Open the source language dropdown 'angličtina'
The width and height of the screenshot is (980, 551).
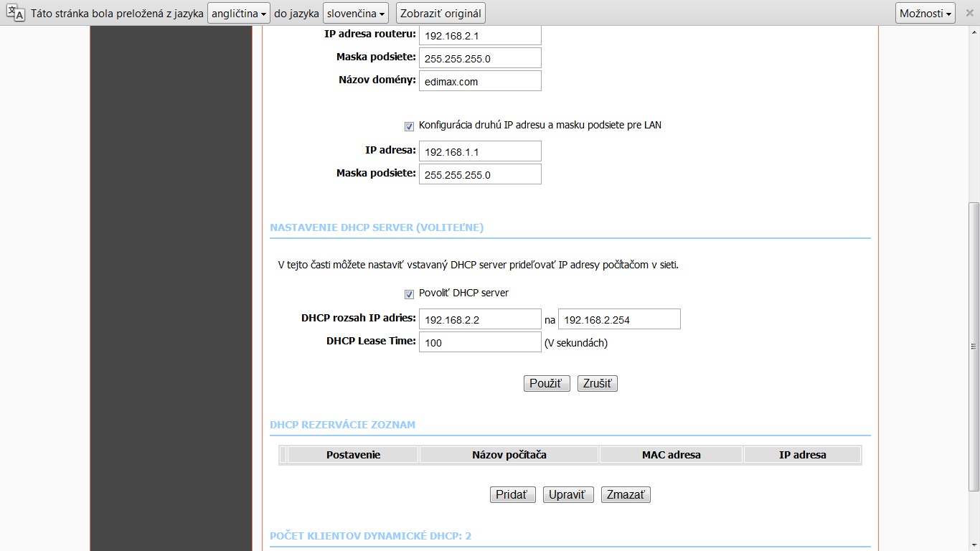239,14
